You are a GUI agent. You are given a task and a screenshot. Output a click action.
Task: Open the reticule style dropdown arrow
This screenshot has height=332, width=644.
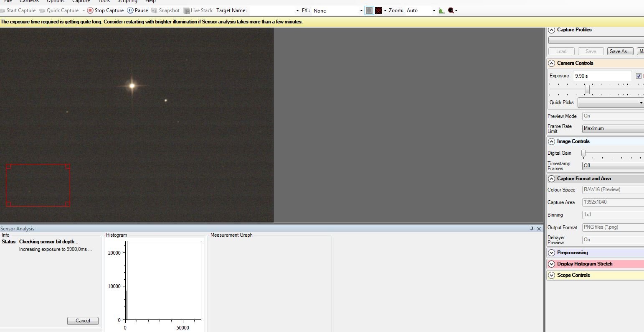(385, 10)
